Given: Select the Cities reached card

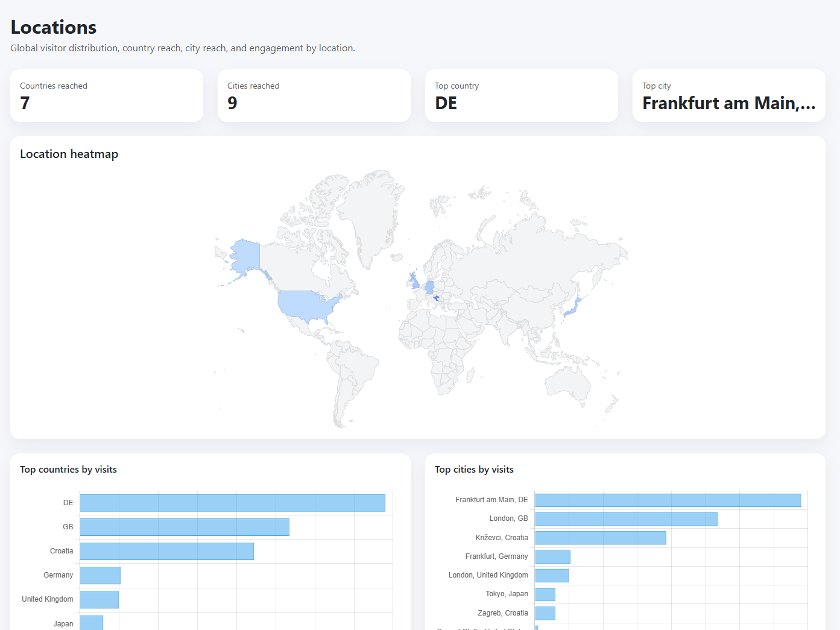Looking at the screenshot, I should (314, 95).
